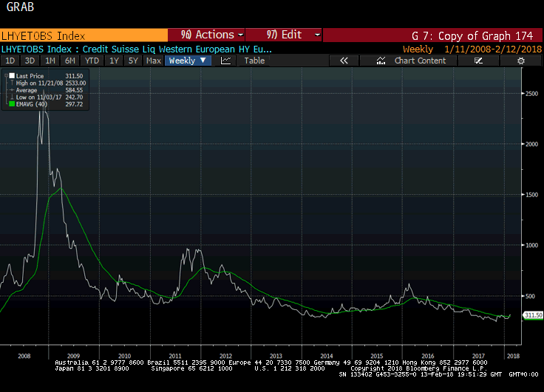Viewport: 544px width, 392px height.
Task: Switch to the 5Y time range
Action: click(132, 61)
